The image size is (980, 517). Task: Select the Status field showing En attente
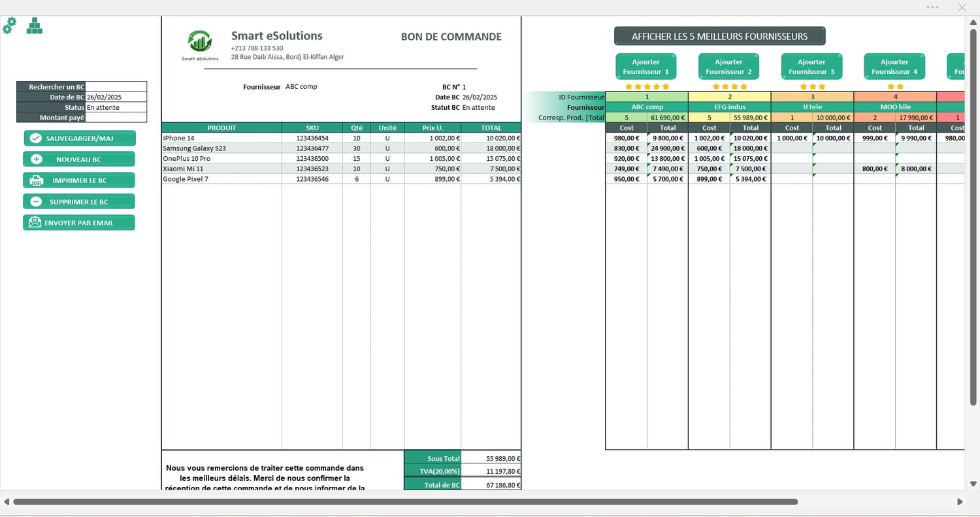pos(116,107)
